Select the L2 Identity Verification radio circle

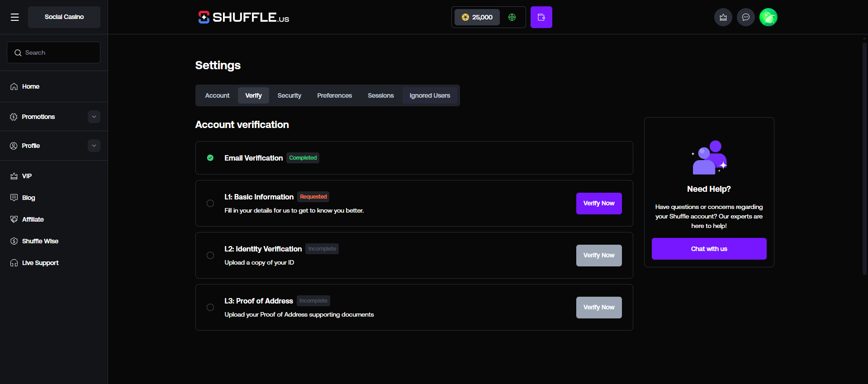pyautogui.click(x=210, y=256)
